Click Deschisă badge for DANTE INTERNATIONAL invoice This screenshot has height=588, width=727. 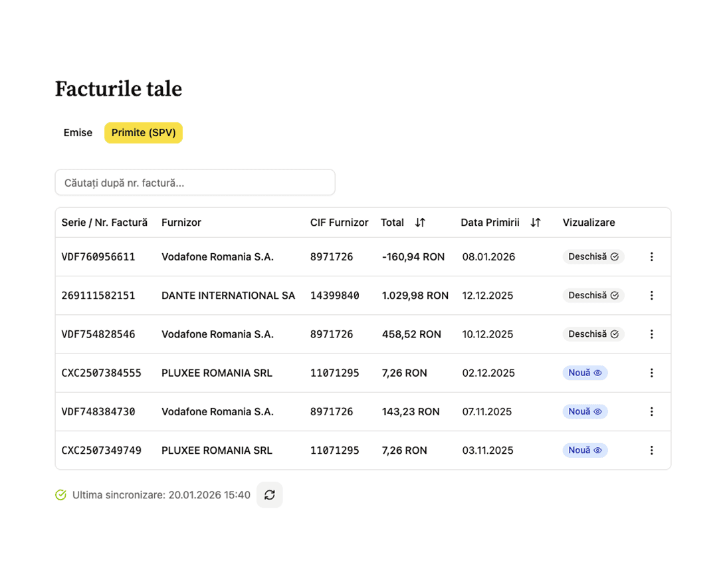(593, 296)
